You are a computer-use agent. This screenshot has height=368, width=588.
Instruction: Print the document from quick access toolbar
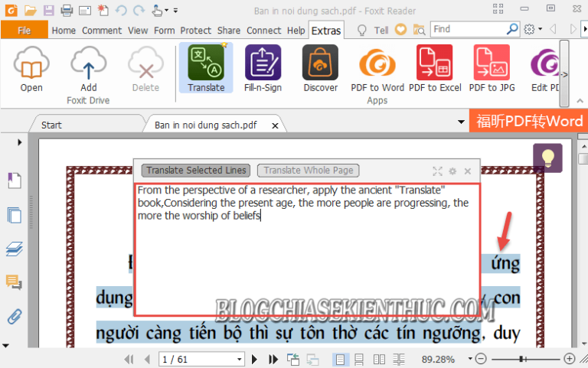tap(67, 11)
